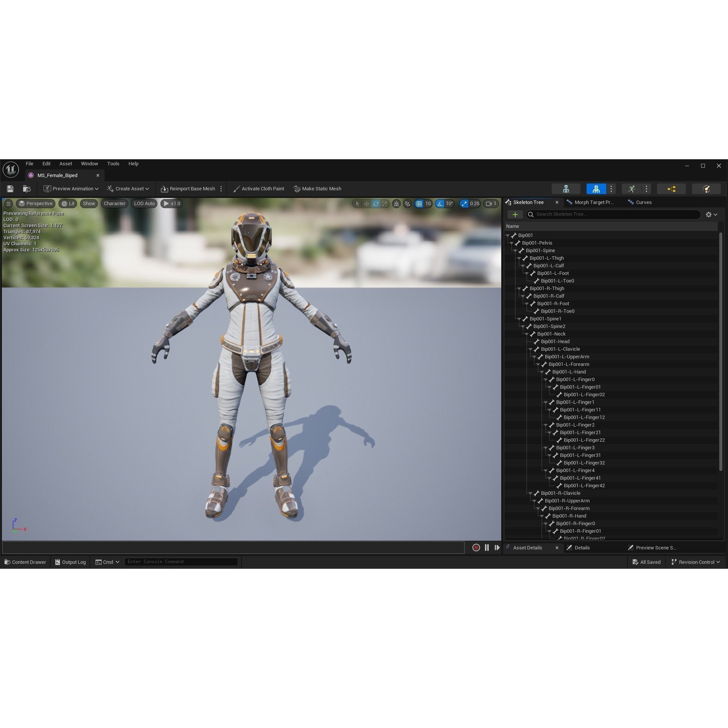Viewport: 728px width, 728px height.
Task: Open Revision Control menu
Action: click(696, 562)
